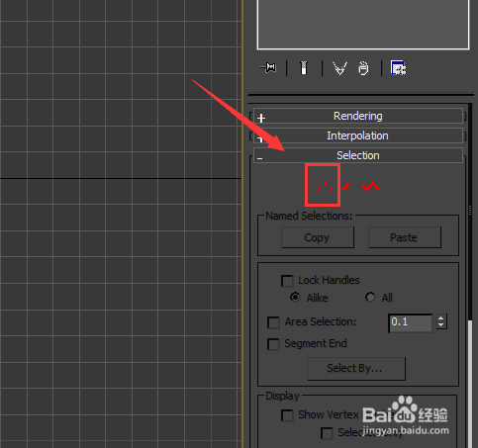Image resolution: width=478 pixels, height=448 pixels.
Task: Increase Area Selection spinner value
Action: coord(441,318)
